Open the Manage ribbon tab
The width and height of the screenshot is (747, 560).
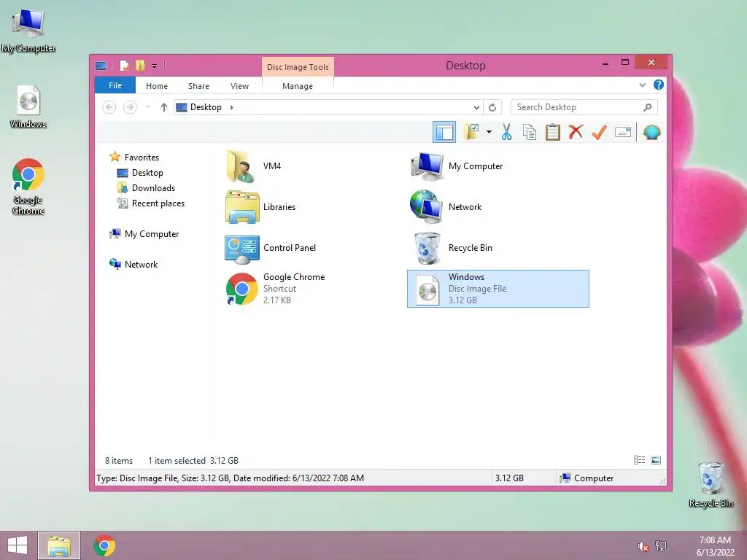(298, 86)
